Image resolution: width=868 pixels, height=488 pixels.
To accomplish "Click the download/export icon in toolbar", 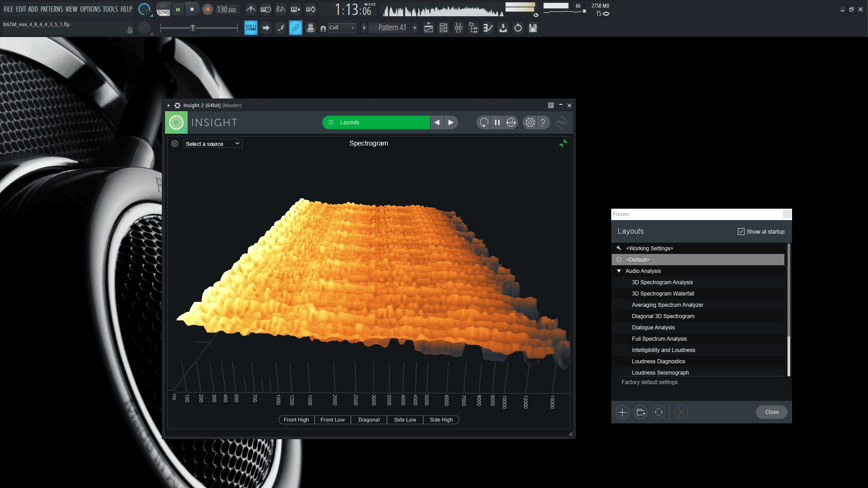I will pos(503,28).
